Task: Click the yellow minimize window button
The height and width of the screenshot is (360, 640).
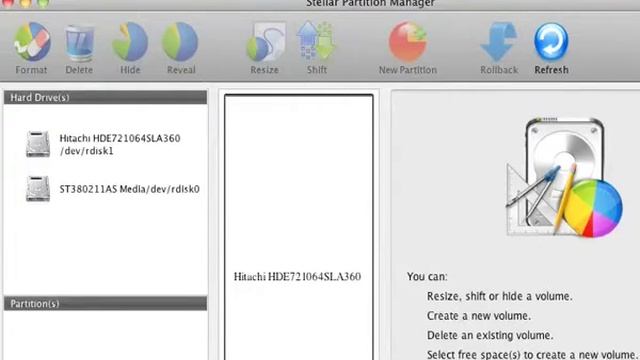Action: pyautogui.click(x=25, y=2)
